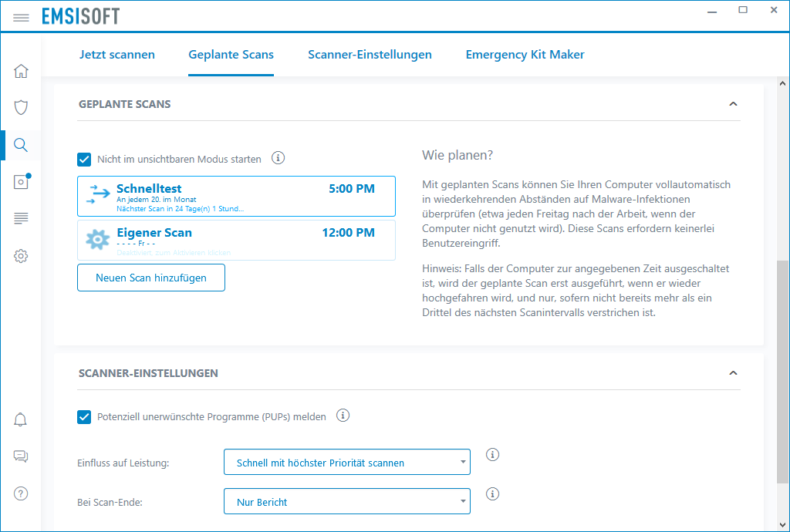This screenshot has height=532, width=790.
Task: Show info for Bei Scan-Ende setting
Action: pos(492,493)
